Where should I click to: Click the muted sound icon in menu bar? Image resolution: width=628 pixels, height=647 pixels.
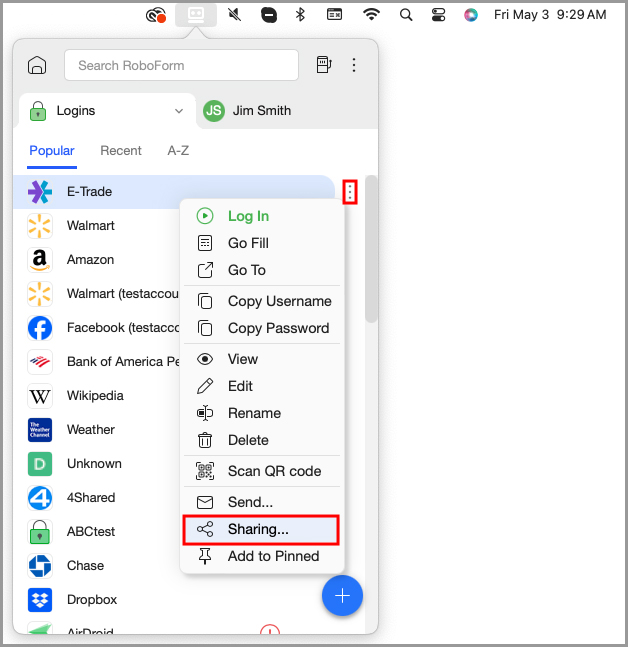coord(234,15)
